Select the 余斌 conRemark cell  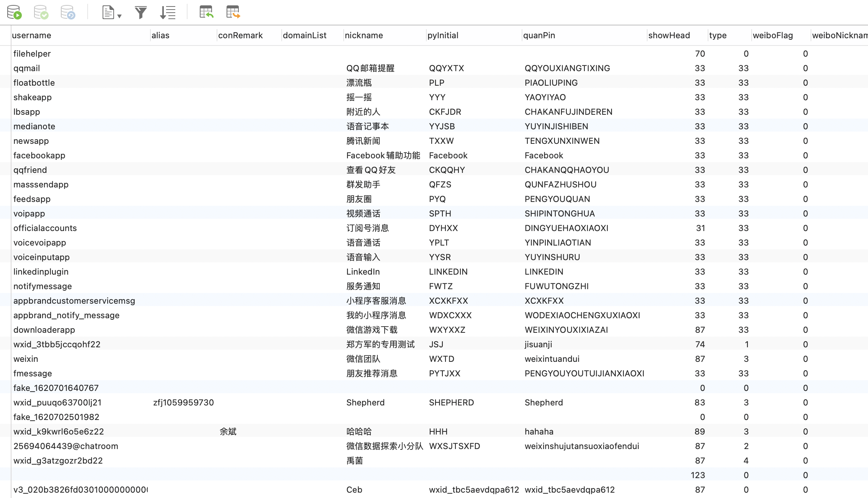pos(228,432)
